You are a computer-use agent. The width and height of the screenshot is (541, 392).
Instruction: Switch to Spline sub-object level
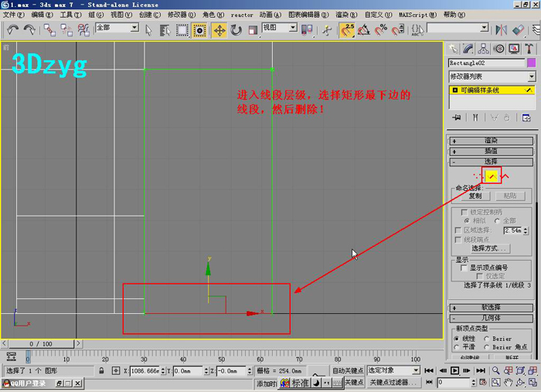coord(505,177)
